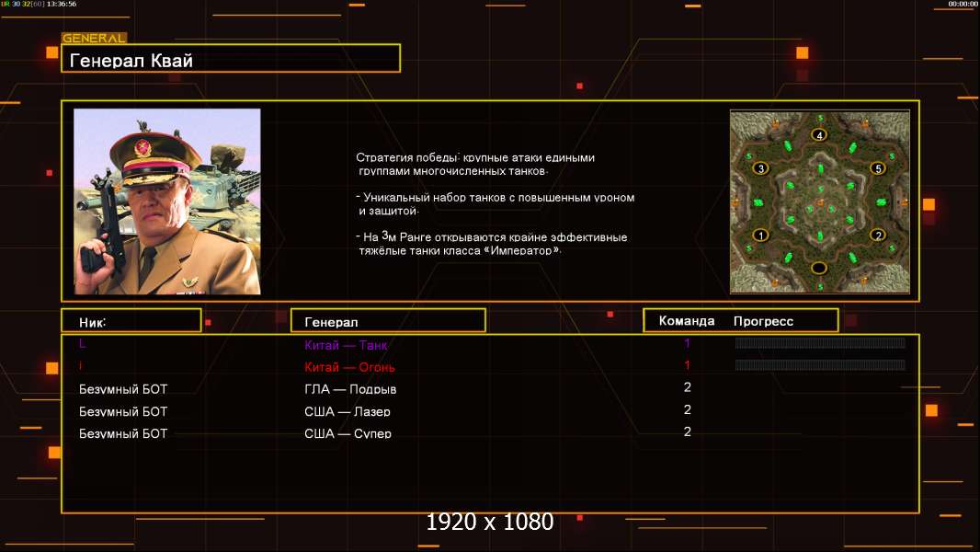Screen dimensions: 980x552
Task: Click the yellow GENERAL label
Action: click(x=94, y=38)
